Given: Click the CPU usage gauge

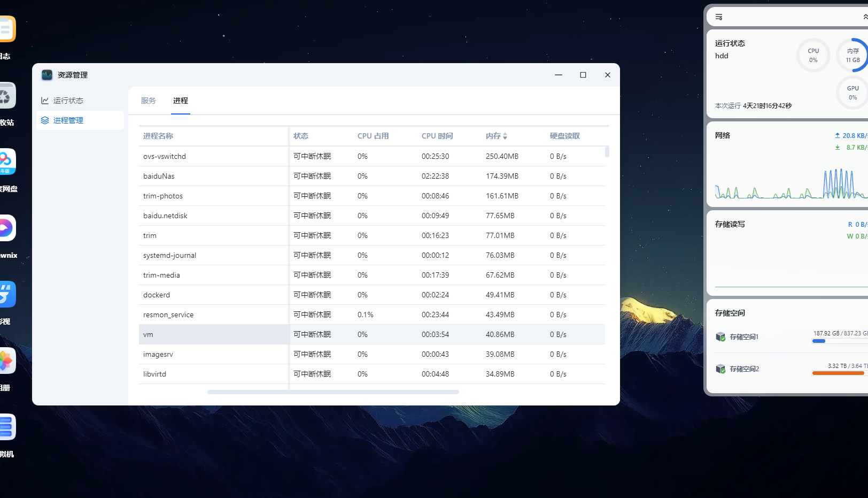Looking at the screenshot, I should [813, 55].
